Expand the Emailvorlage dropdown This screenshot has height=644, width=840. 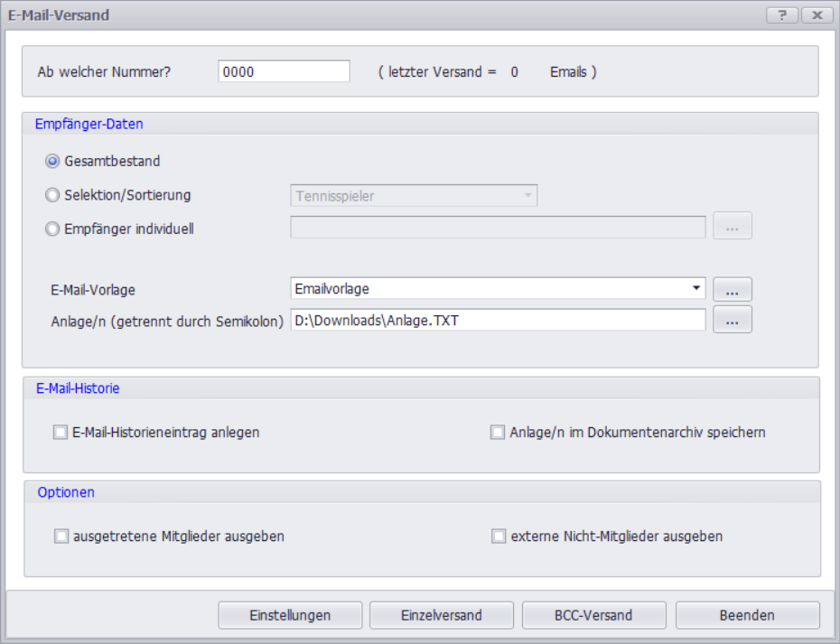[x=696, y=289]
